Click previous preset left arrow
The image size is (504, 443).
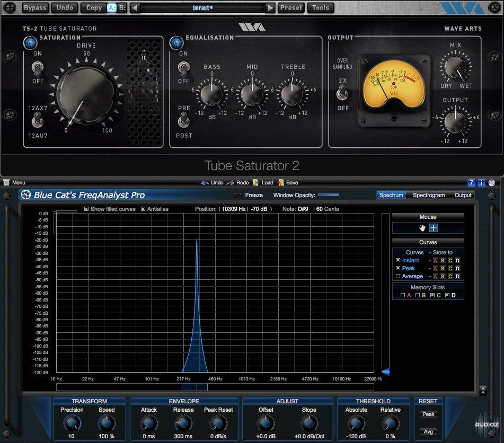(x=135, y=8)
